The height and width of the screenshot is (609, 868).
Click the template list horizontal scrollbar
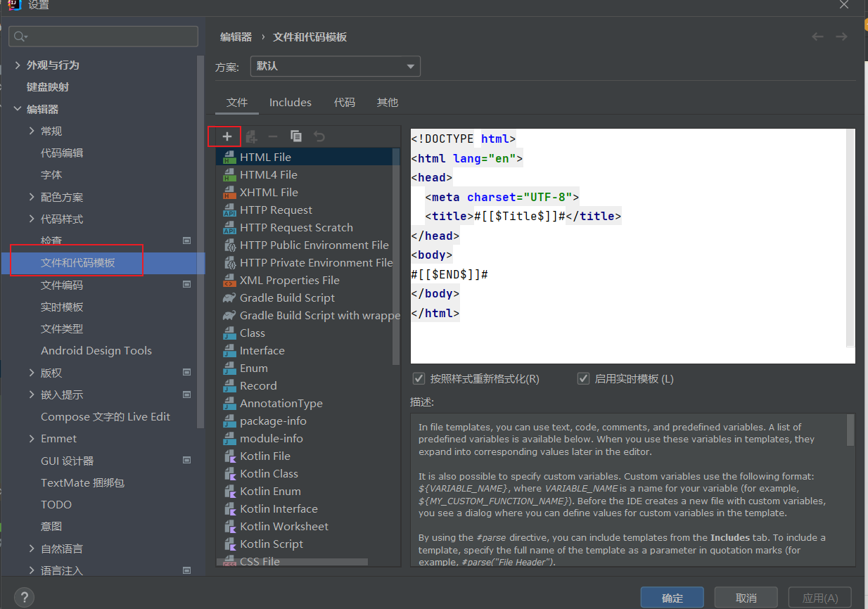click(292, 563)
